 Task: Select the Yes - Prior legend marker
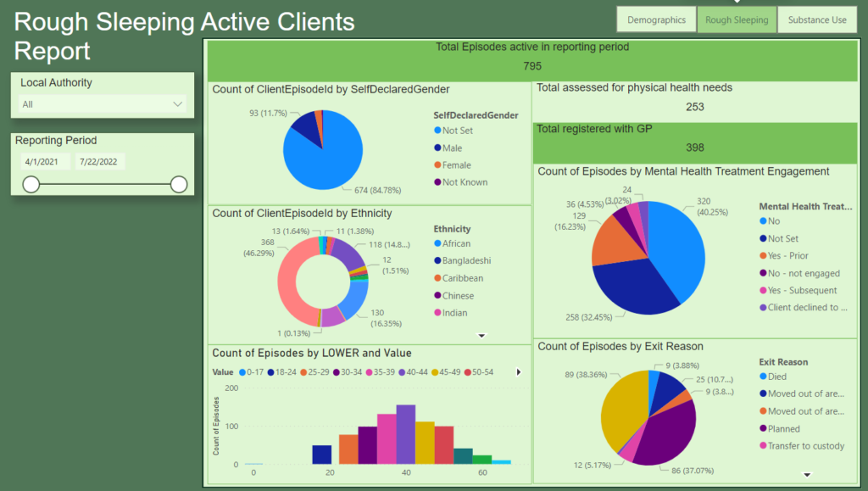(763, 256)
